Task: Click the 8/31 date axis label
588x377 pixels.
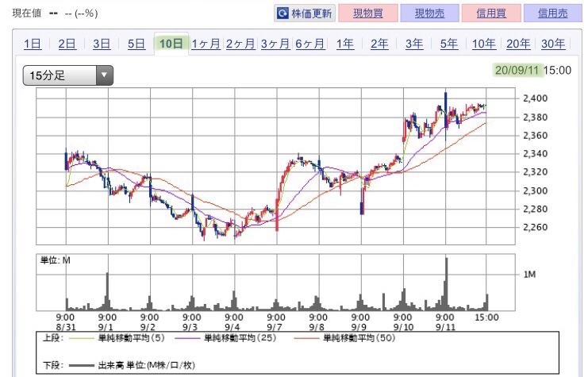Action: (x=66, y=327)
